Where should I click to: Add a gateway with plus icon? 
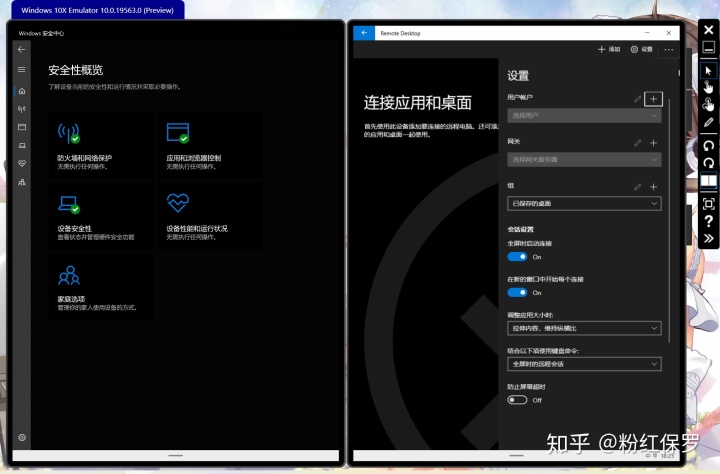(653, 143)
